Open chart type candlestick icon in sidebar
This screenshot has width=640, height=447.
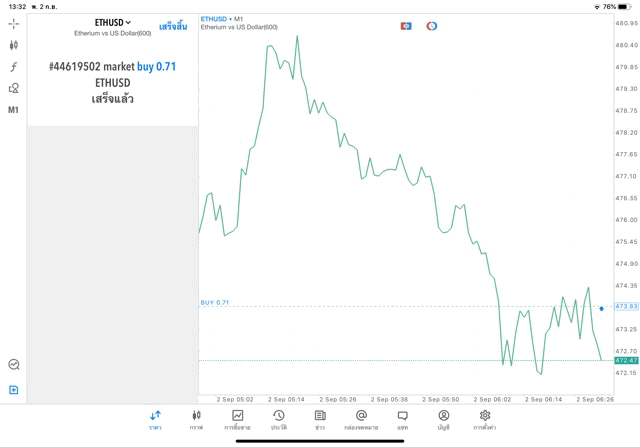coord(13,45)
